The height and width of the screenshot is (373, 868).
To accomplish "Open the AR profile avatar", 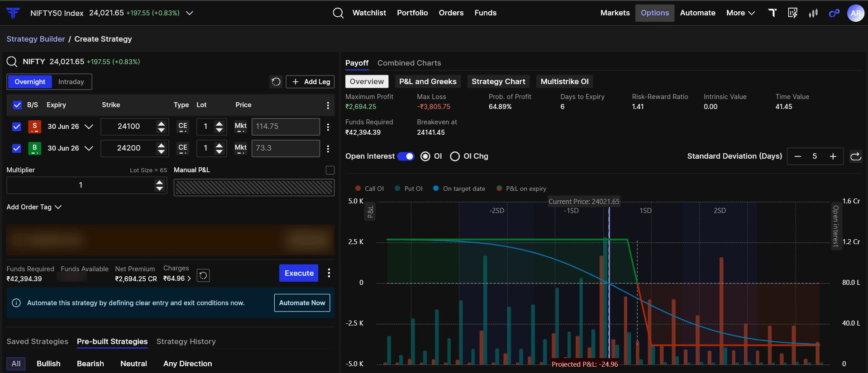I will (855, 13).
